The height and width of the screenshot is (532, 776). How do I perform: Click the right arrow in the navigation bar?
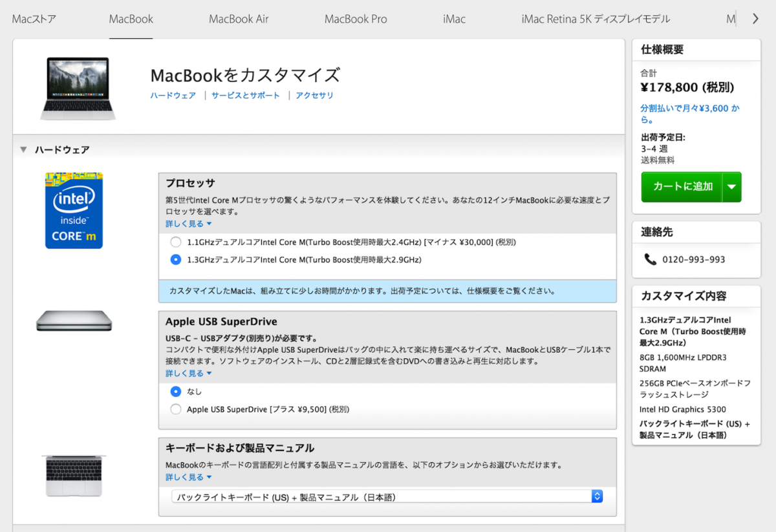[x=755, y=19]
